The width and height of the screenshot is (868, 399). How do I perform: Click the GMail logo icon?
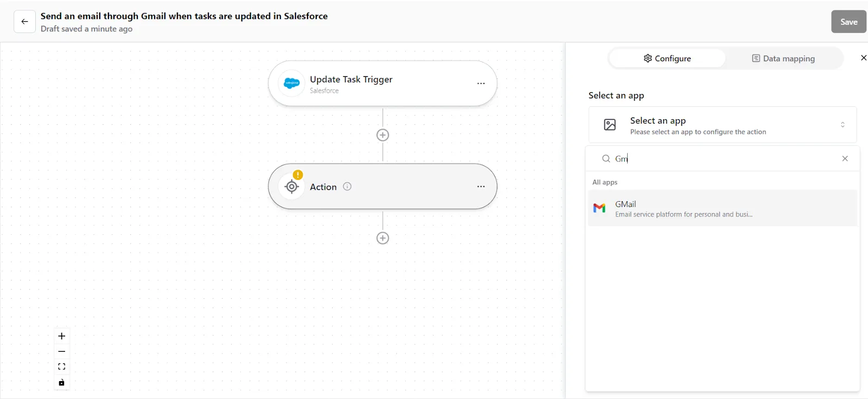pyautogui.click(x=599, y=208)
